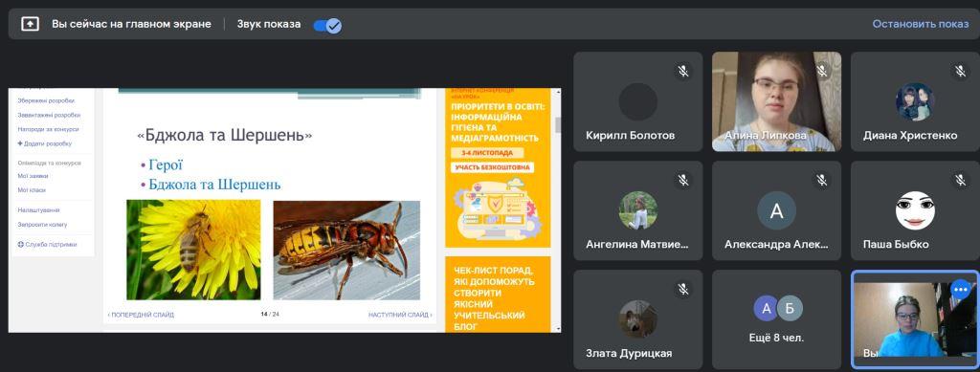The width and height of the screenshot is (980, 372).
Task: Open the three-dot options on your own video tile
Action: coord(960,290)
